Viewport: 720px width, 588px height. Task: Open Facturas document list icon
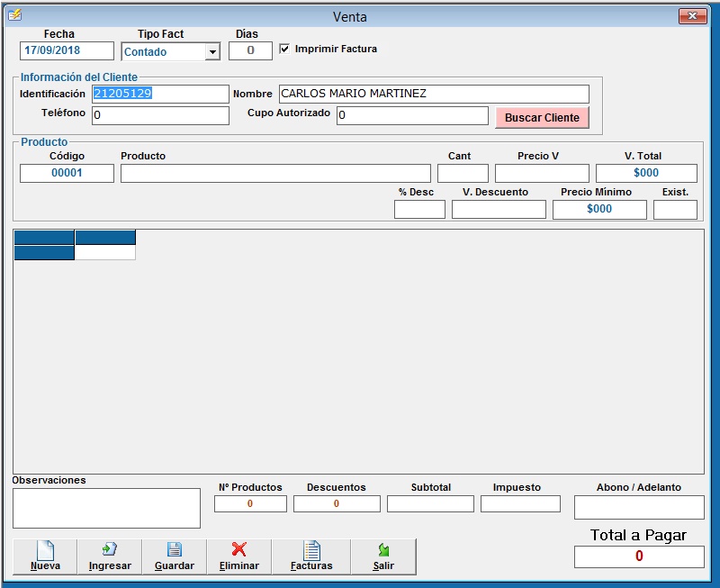(311, 550)
